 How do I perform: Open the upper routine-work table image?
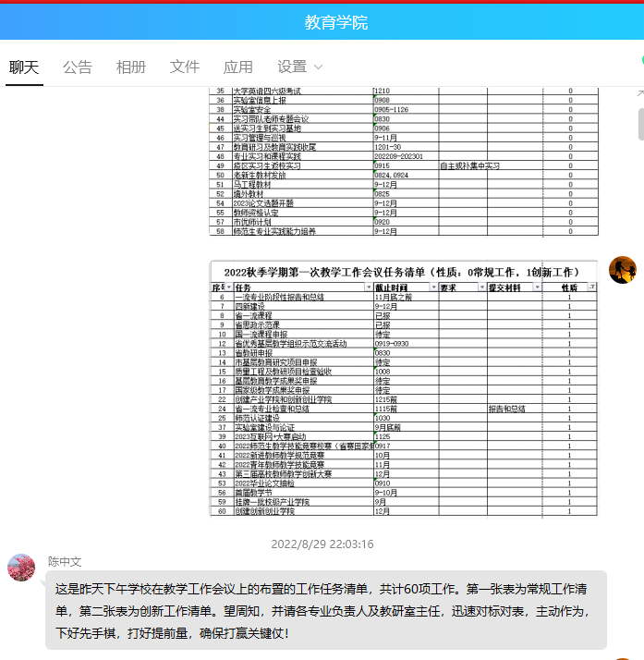click(x=404, y=163)
